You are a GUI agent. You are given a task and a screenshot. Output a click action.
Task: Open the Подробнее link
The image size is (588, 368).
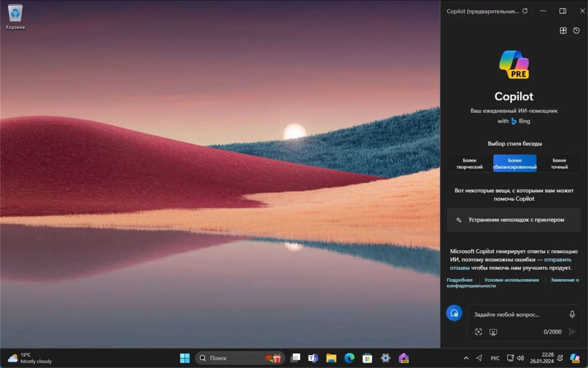[459, 280]
